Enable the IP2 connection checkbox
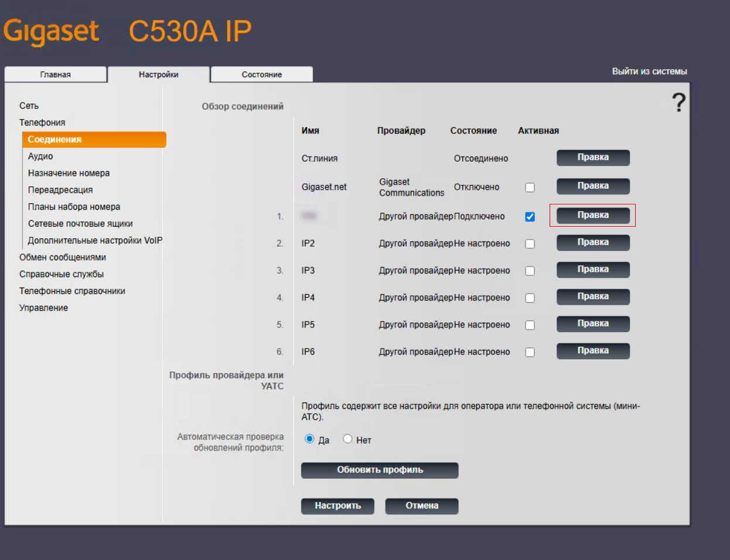The image size is (730, 560). pos(530,244)
